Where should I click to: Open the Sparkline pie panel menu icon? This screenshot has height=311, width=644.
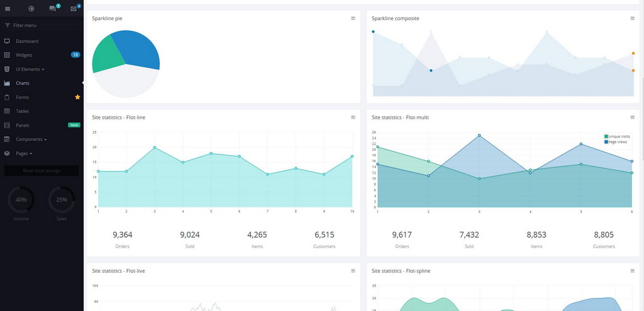click(x=353, y=18)
